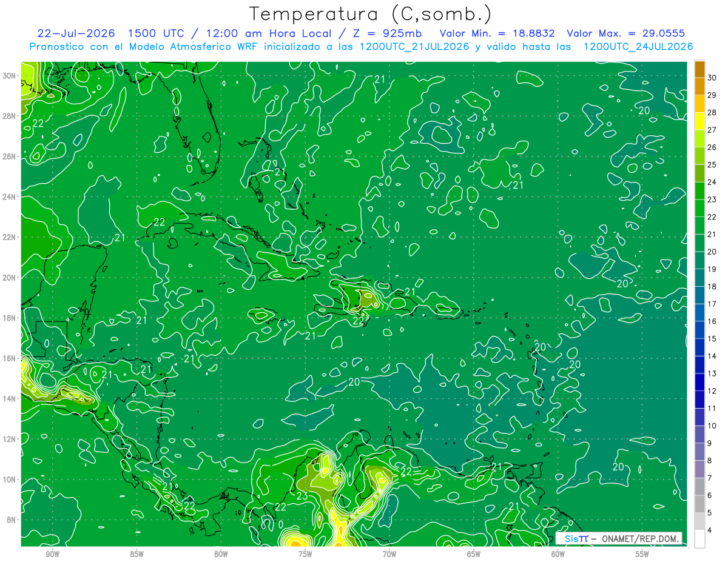Click the color scale label "30"
The height and width of the screenshot is (562, 728).
[712, 77]
